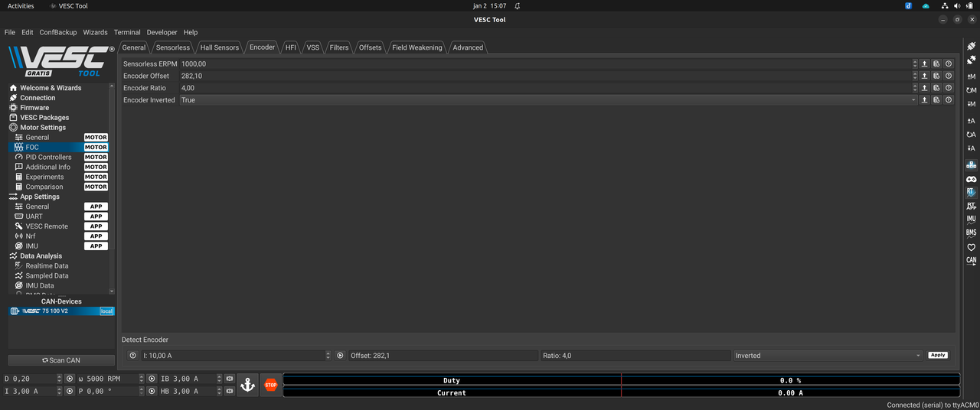Click the gamepad control icon

pos(971,179)
